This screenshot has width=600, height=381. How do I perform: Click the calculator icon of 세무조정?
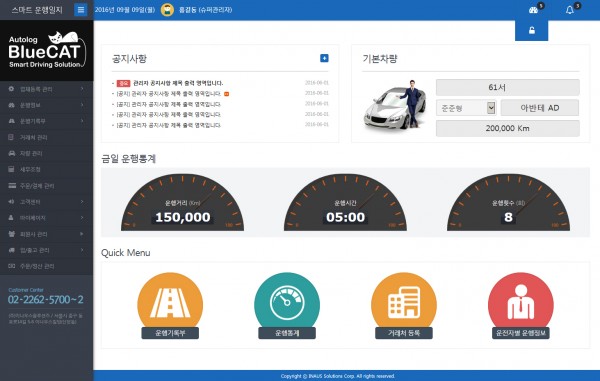[11, 169]
